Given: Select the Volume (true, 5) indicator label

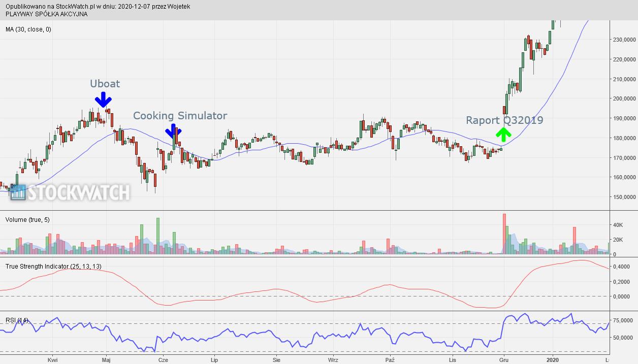Looking at the screenshot, I should coord(27,220).
